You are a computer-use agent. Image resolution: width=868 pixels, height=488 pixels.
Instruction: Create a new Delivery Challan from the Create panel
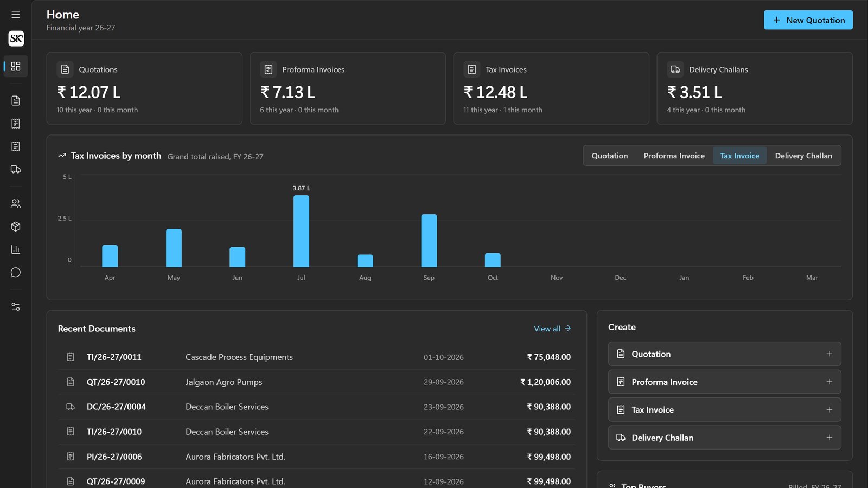click(724, 438)
